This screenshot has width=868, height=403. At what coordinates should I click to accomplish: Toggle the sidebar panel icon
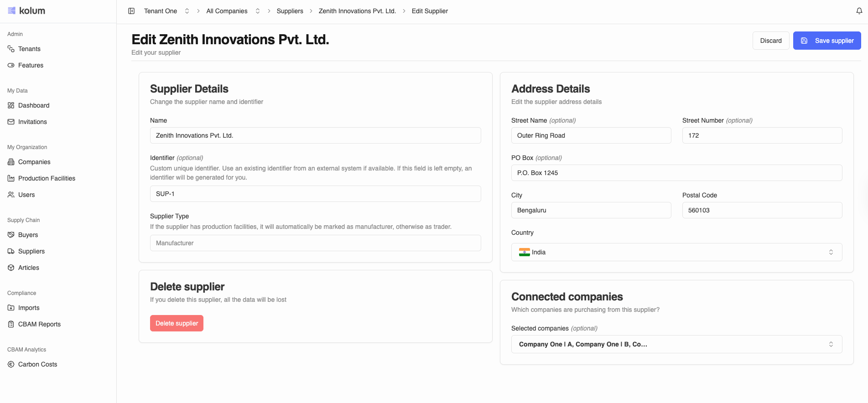(x=131, y=11)
